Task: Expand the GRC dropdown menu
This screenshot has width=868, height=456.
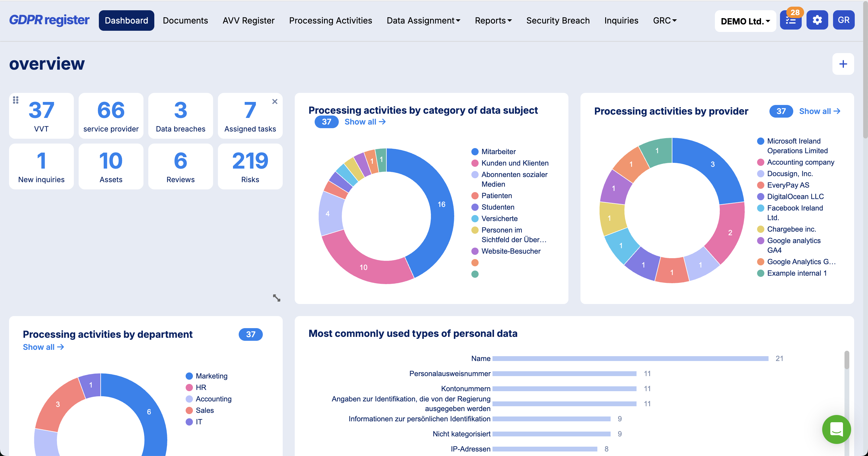Action: coord(665,21)
